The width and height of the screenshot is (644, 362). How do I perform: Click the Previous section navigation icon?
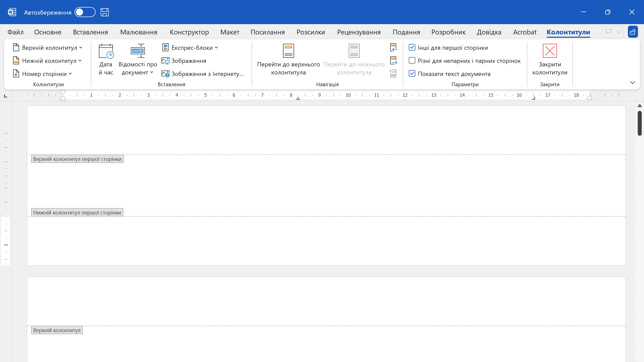393,47
